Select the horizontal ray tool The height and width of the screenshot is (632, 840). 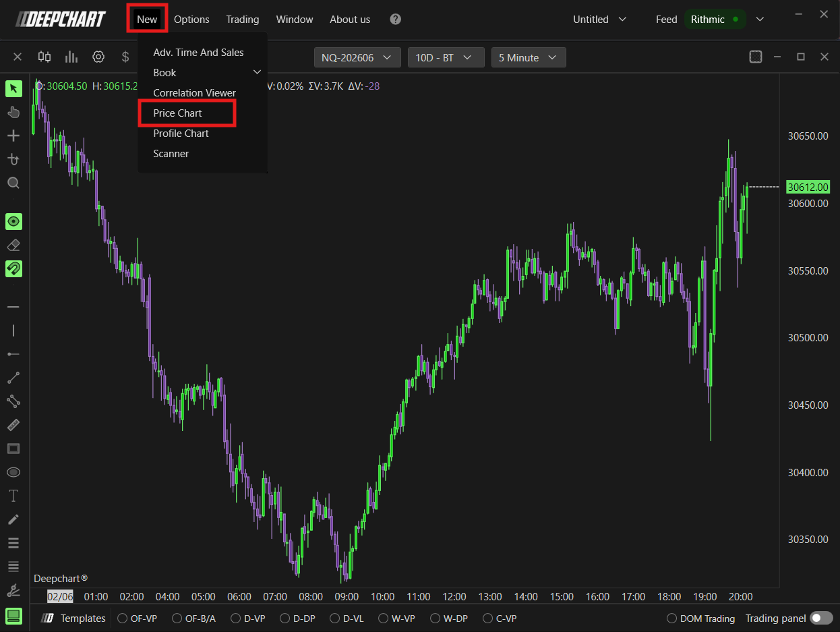coord(13,354)
